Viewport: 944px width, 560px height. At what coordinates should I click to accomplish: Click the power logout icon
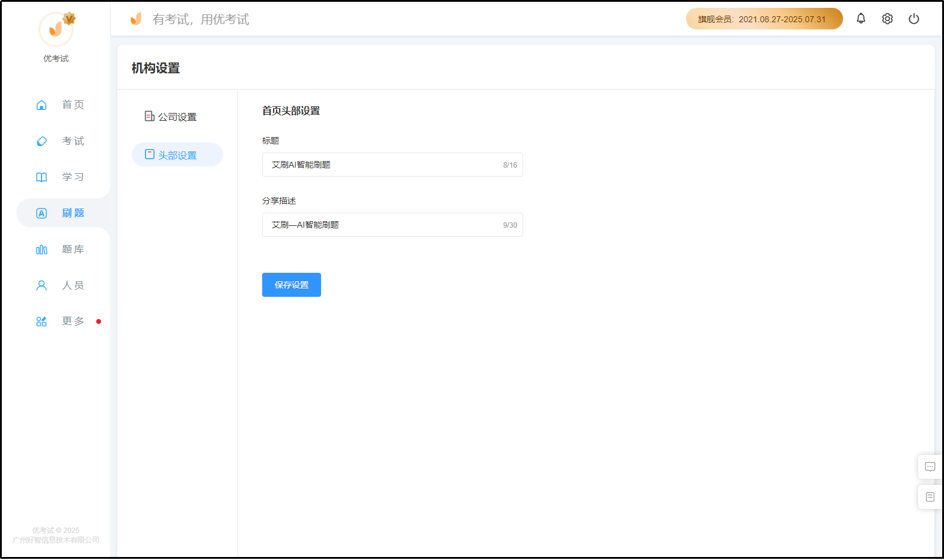click(914, 19)
